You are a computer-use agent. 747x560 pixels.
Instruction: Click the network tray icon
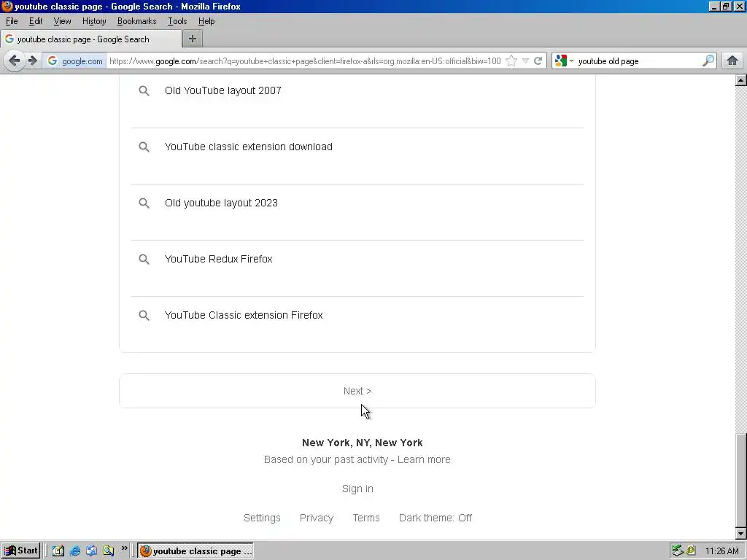[677, 551]
